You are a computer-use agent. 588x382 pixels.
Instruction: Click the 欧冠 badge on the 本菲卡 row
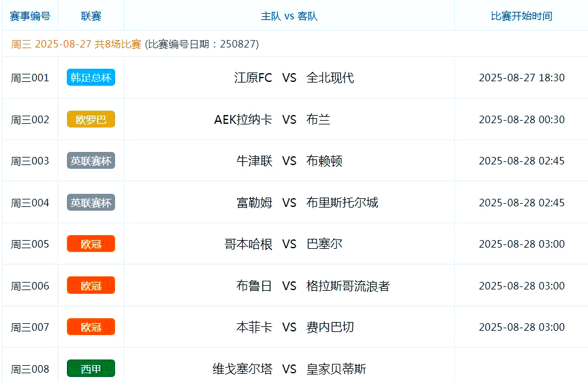coord(91,326)
